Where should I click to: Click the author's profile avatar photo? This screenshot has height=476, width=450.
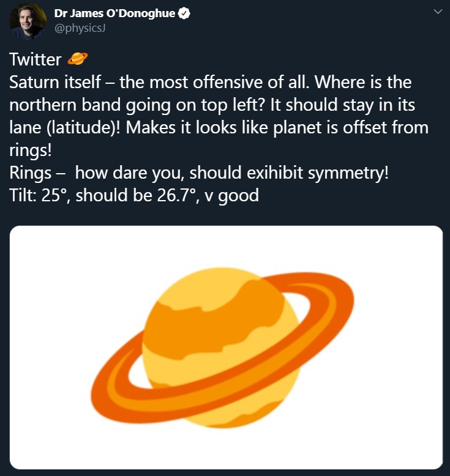point(28,21)
